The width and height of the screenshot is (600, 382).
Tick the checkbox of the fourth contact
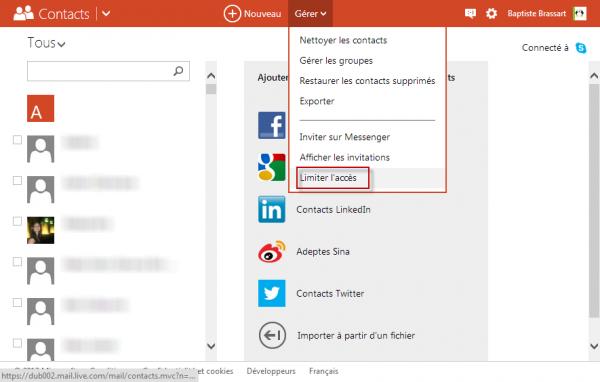pyautogui.click(x=17, y=261)
